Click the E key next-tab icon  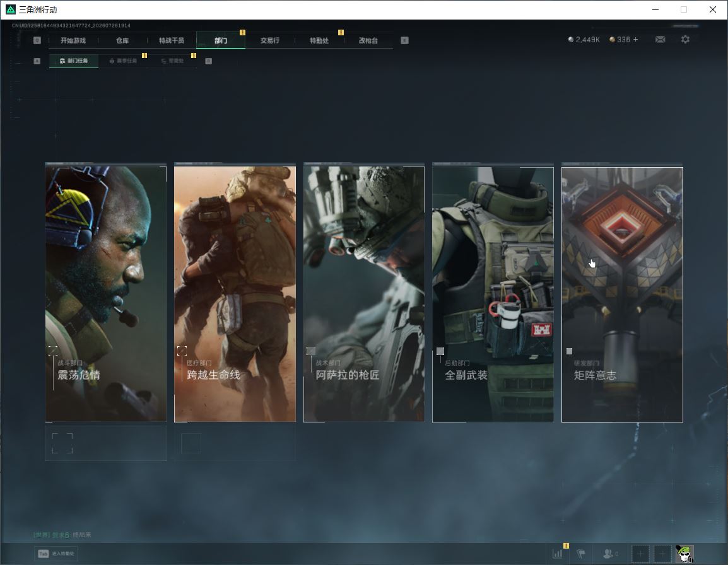(x=404, y=40)
